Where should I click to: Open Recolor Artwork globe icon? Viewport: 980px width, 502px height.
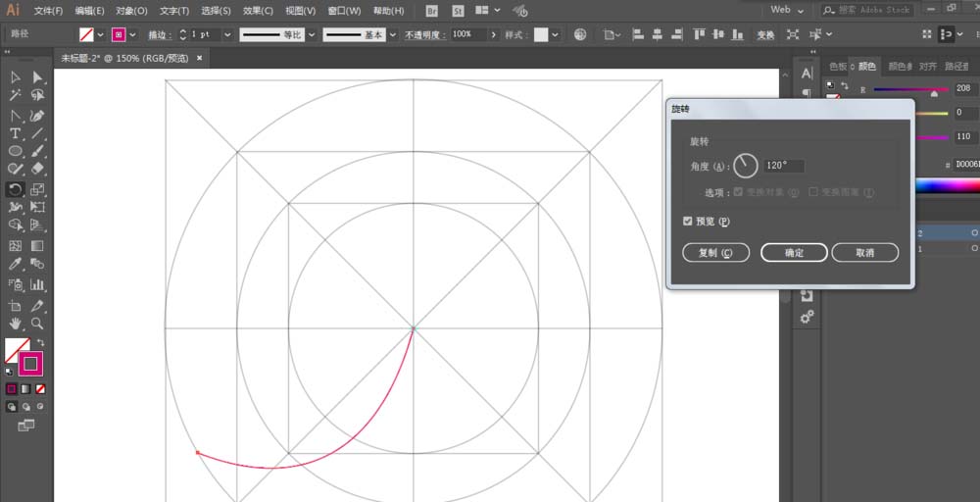tap(580, 34)
